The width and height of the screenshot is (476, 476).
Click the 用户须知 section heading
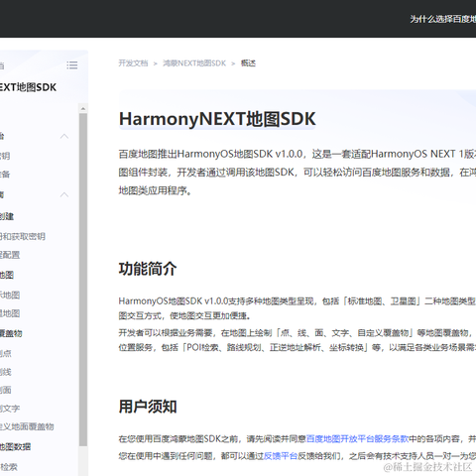[x=148, y=407]
